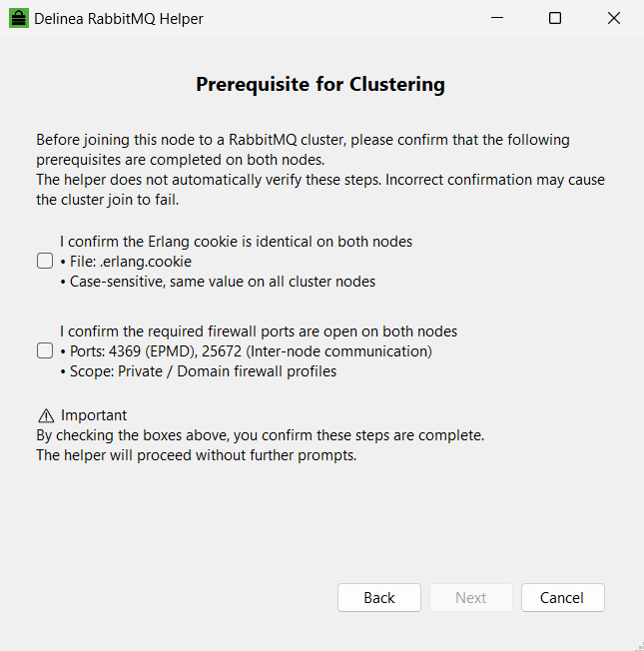The image size is (644, 651).
Task: Enable the firewall ports confirmation checkbox
Action: (x=45, y=351)
